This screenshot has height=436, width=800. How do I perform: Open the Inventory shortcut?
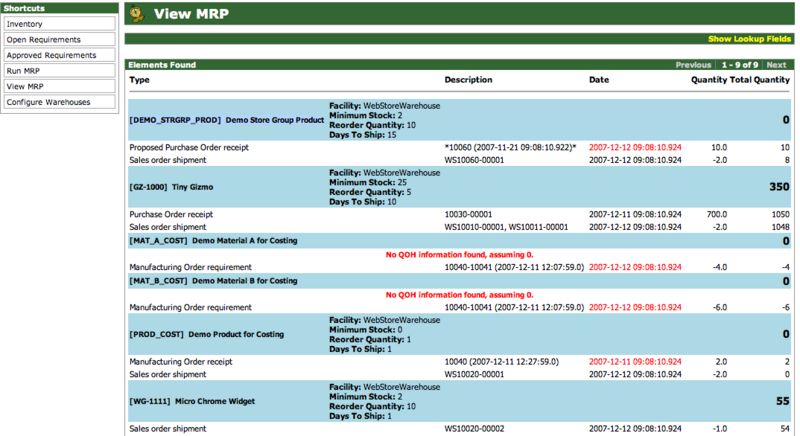[x=60, y=24]
